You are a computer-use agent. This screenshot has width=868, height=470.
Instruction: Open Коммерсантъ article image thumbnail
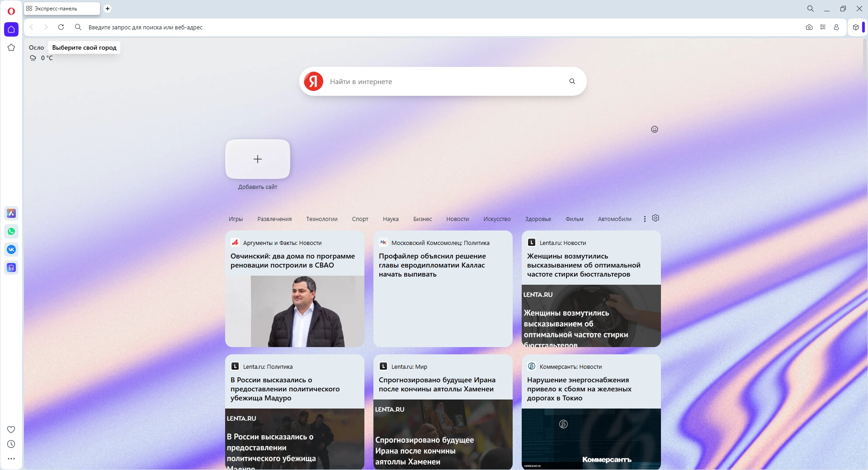point(591,439)
